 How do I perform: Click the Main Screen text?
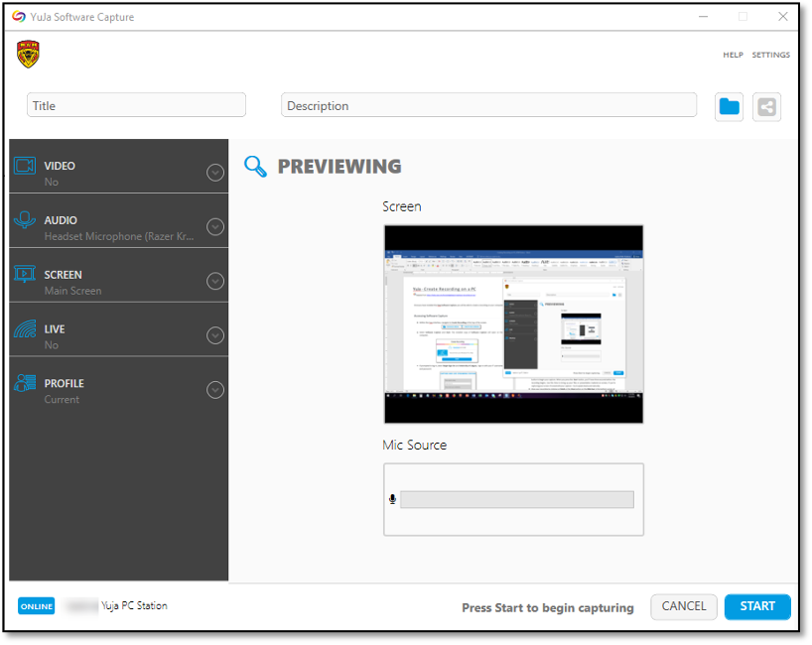(73, 291)
